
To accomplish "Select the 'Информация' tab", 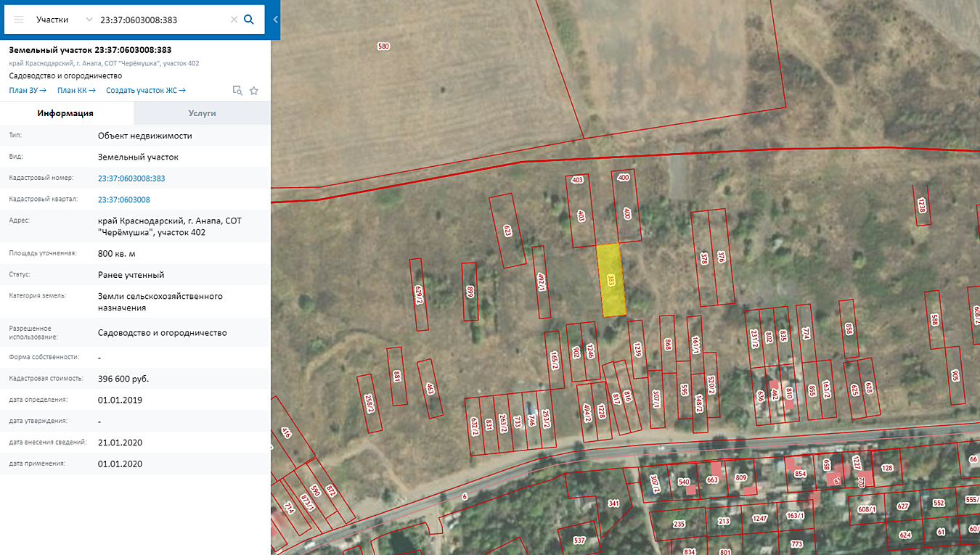I will click(x=66, y=113).
